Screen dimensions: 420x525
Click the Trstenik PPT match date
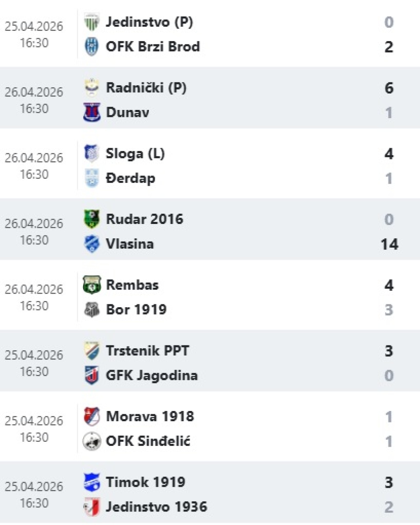click(34, 355)
